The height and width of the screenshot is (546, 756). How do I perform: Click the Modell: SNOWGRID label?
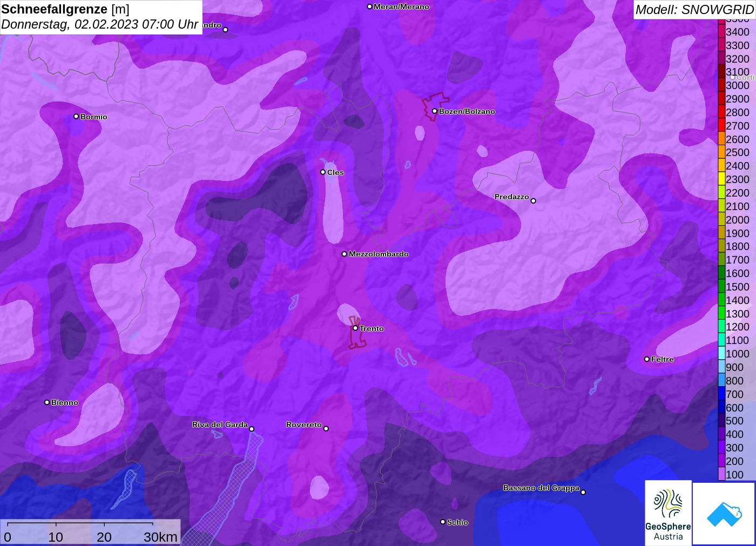coord(694,10)
